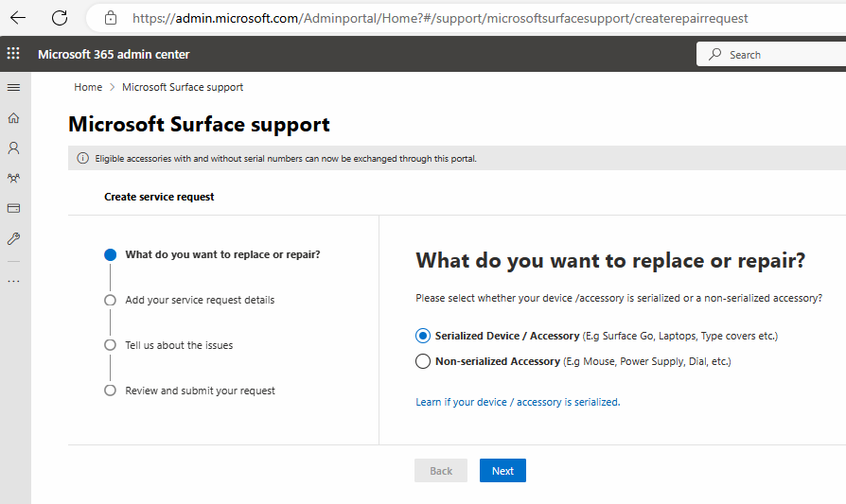The image size is (846, 504).
Task: Click the Home breadcrumb link
Action: [88, 87]
